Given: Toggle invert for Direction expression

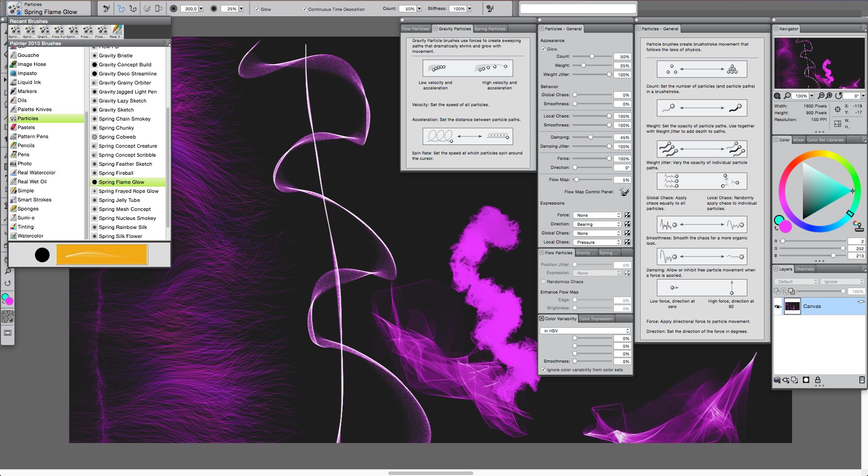Looking at the screenshot, I should point(627,224).
